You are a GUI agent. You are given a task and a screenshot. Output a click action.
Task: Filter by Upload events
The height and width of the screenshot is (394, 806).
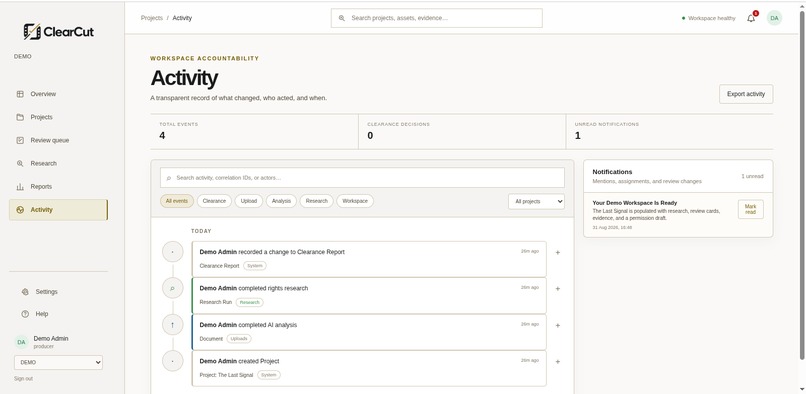249,201
